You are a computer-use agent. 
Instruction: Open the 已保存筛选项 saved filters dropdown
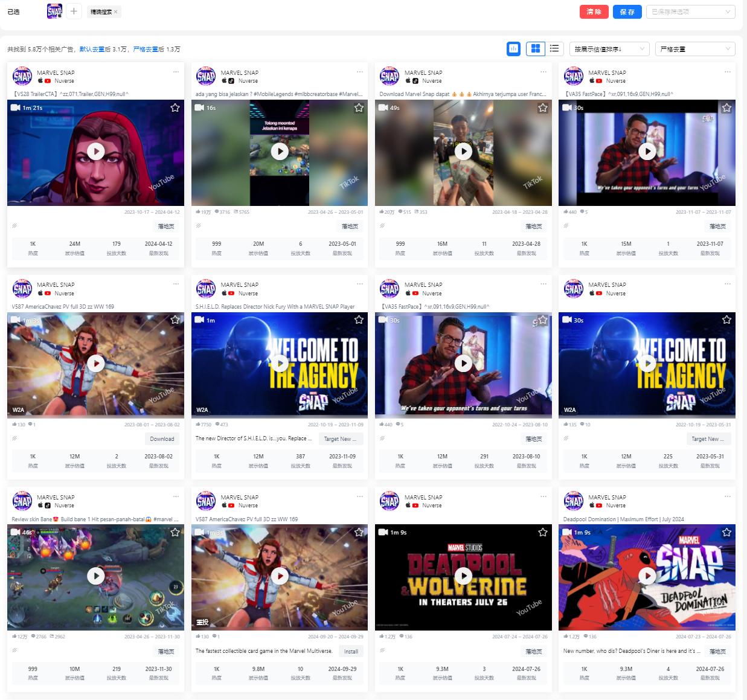pyautogui.click(x=690, y=11)
